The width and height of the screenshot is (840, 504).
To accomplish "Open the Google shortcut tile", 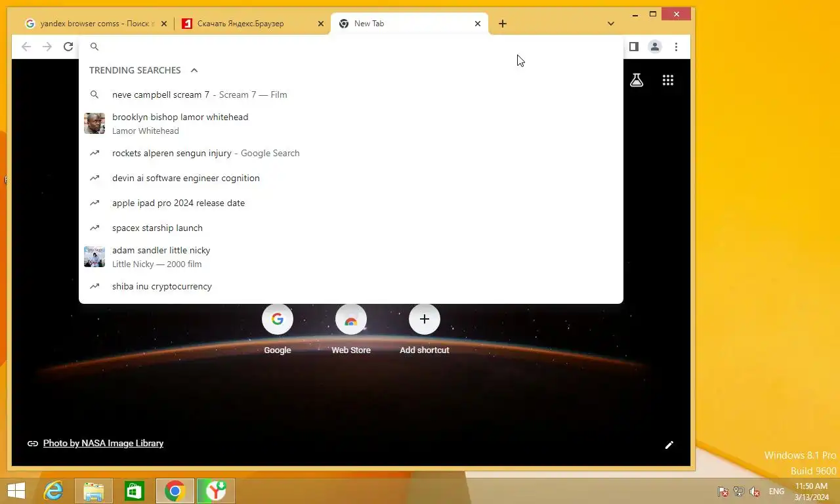I will 278,329.
